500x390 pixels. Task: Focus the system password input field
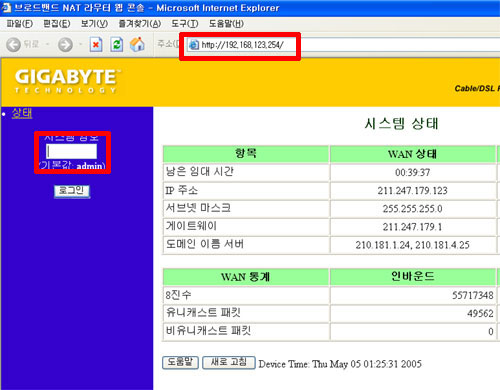point(72,151)
